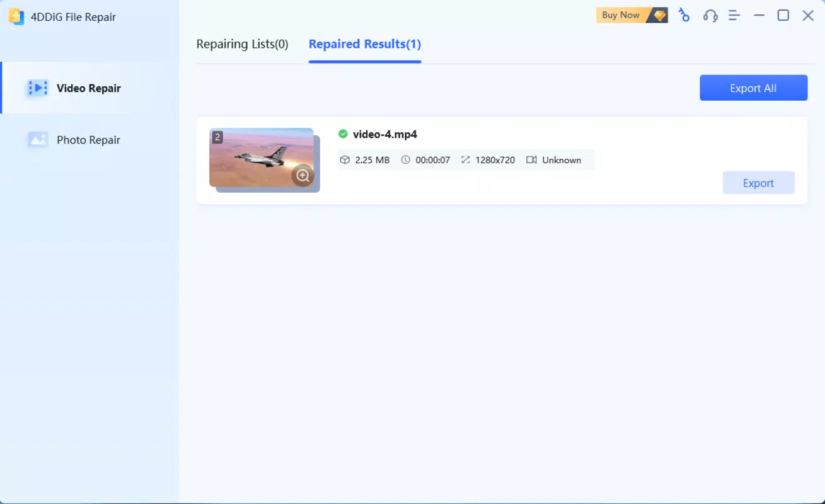This screenshot has height=504, width=825.
Task: Click the 1280x720 resolution text
Action: [495, 160]
